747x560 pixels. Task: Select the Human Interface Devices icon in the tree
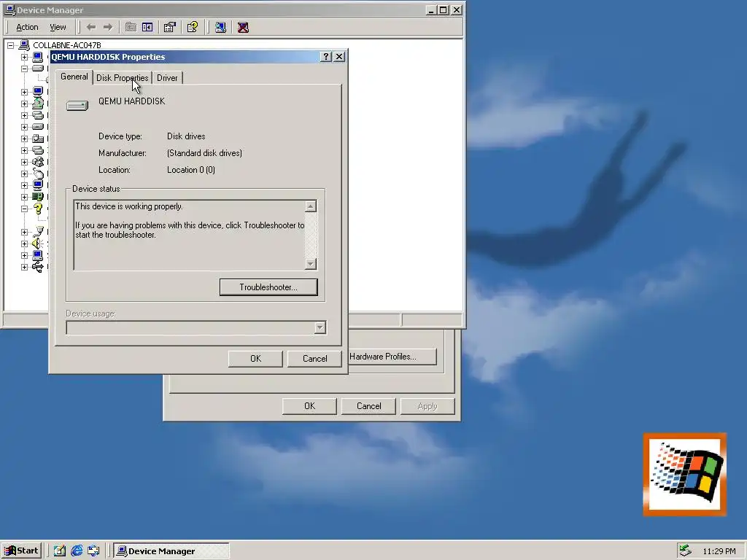tap(38, 139)
